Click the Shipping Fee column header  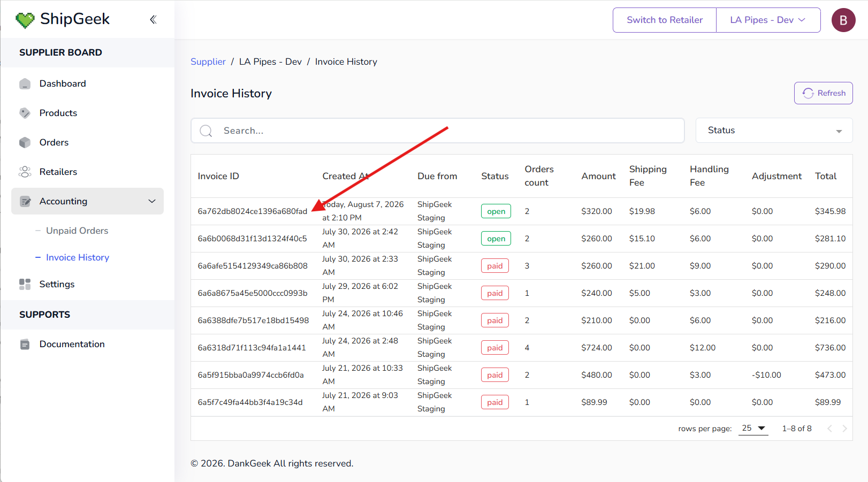coord(648,176)
